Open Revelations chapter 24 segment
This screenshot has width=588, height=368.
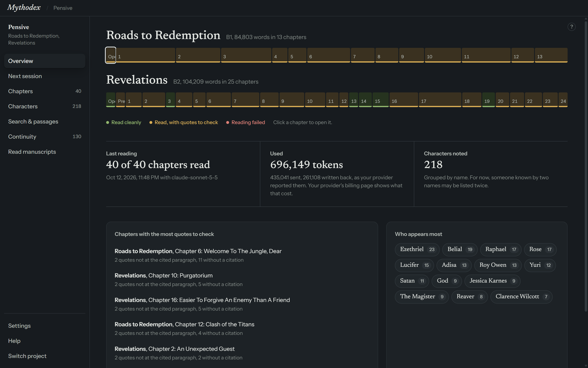click(563, 100)
